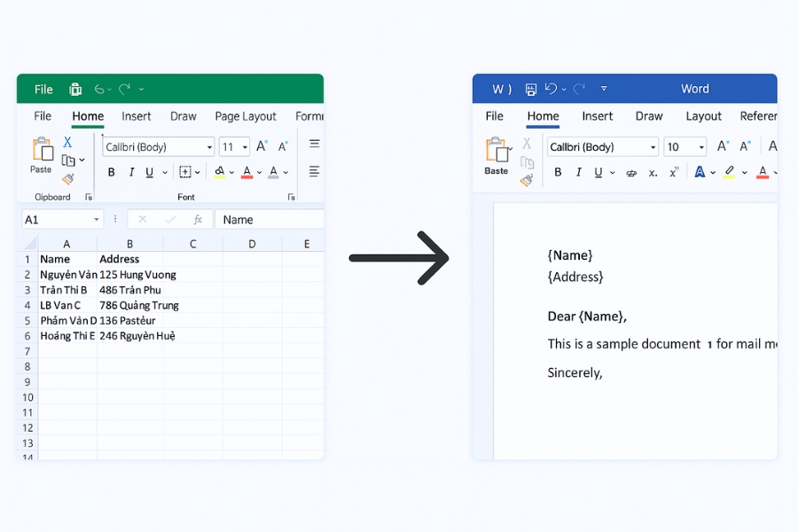The image size is (798, 532).
Task: Open the Page Layout tab in Excel
Action: tap(246, 116)
